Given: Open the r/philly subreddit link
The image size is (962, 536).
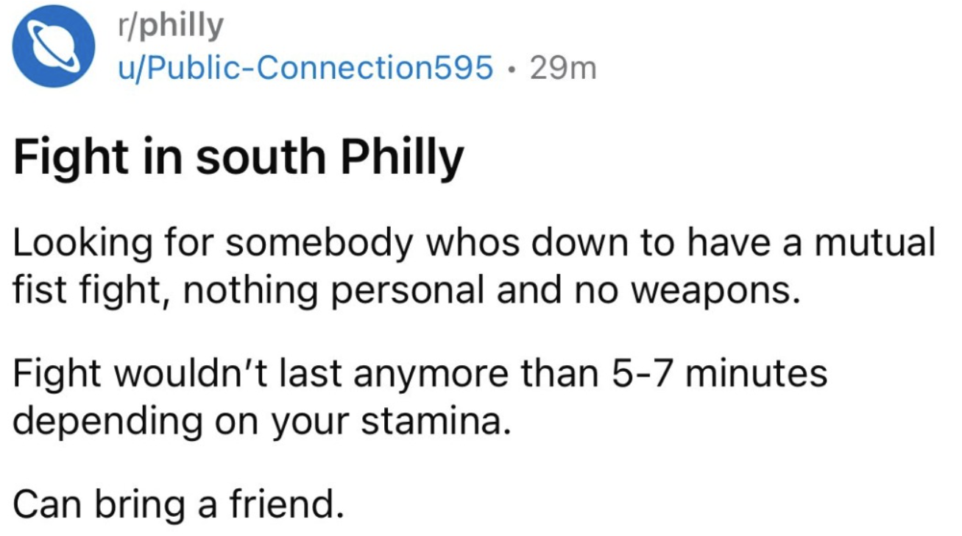Looking at the screenshot, I should (x=171, y=26).
